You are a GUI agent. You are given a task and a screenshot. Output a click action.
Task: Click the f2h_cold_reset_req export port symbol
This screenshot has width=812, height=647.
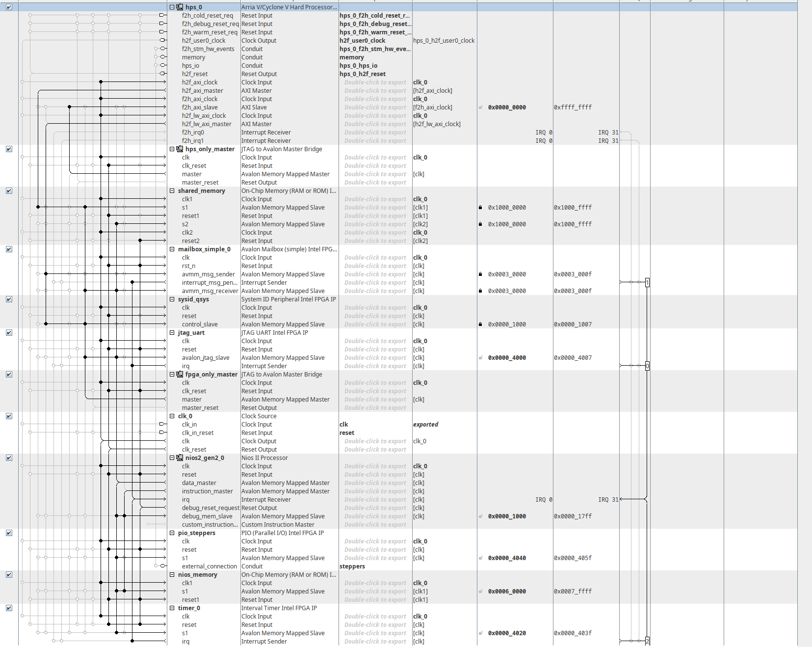163,16
